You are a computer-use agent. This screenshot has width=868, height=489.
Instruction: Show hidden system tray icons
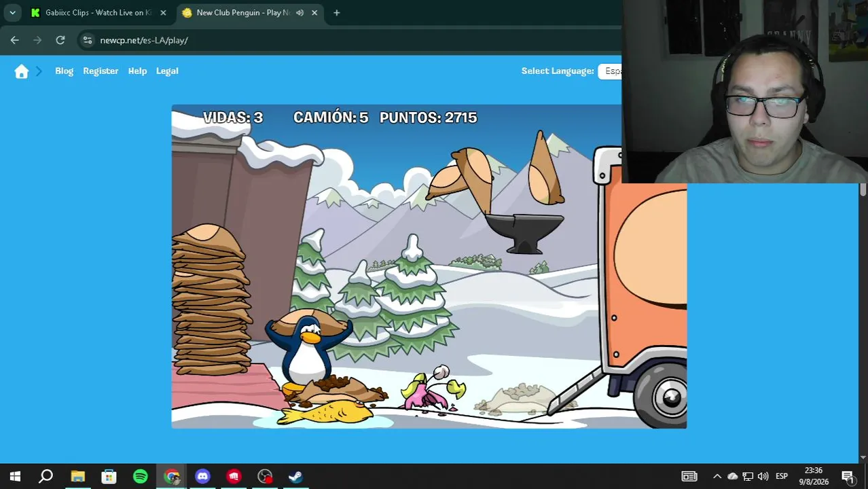[x=717, y=476]
